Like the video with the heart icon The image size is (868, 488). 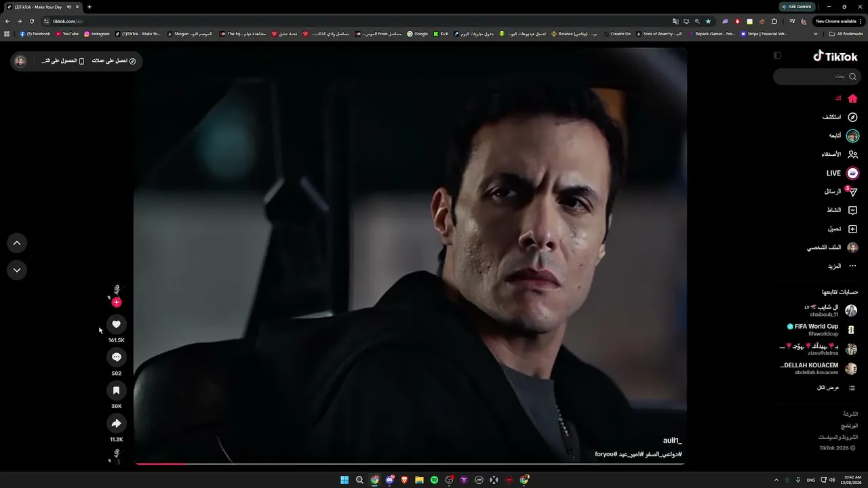coord(116,325)
